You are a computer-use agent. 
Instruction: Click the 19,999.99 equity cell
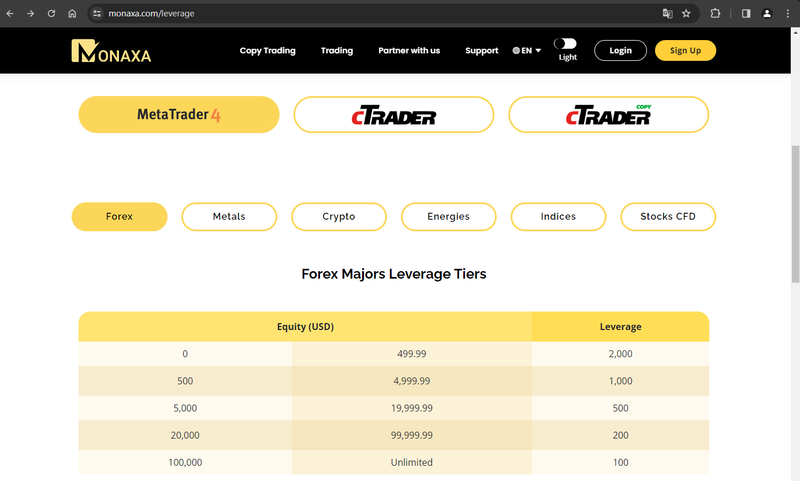pos(412,408)
